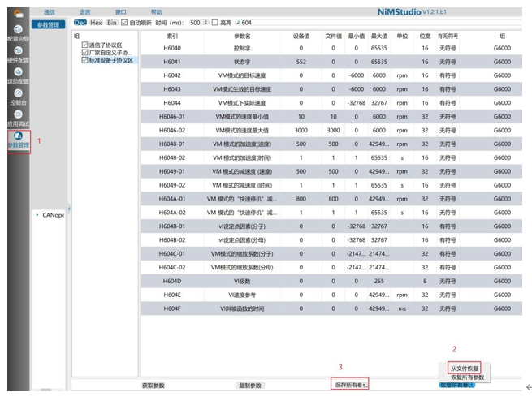The height and width of the screenshot is (401, 532).
Task: Click the 获取参数 button
Action: 153,386
